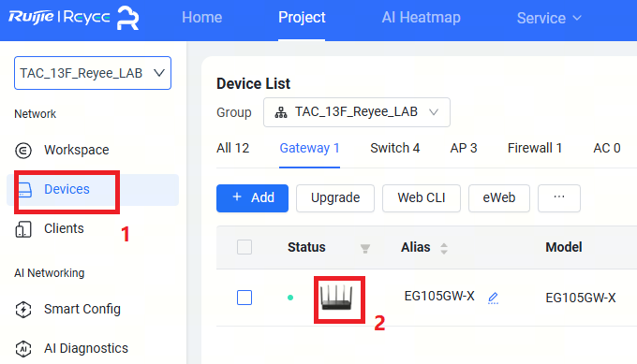Viewport: 637px width, 364px height.
Task: Switch to the AP 3 tab
Action: (x=464, y=148)
